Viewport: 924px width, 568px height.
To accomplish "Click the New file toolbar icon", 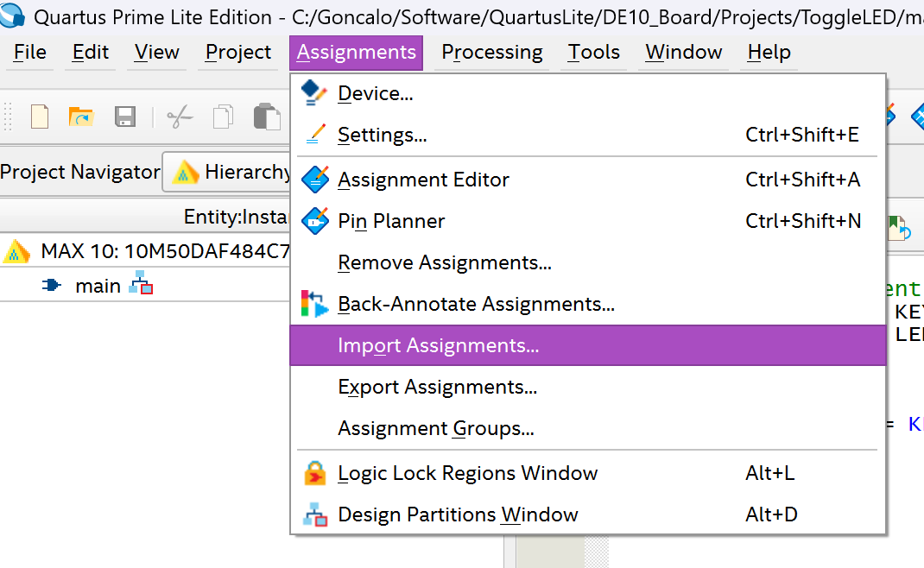I will click(40, 117).
